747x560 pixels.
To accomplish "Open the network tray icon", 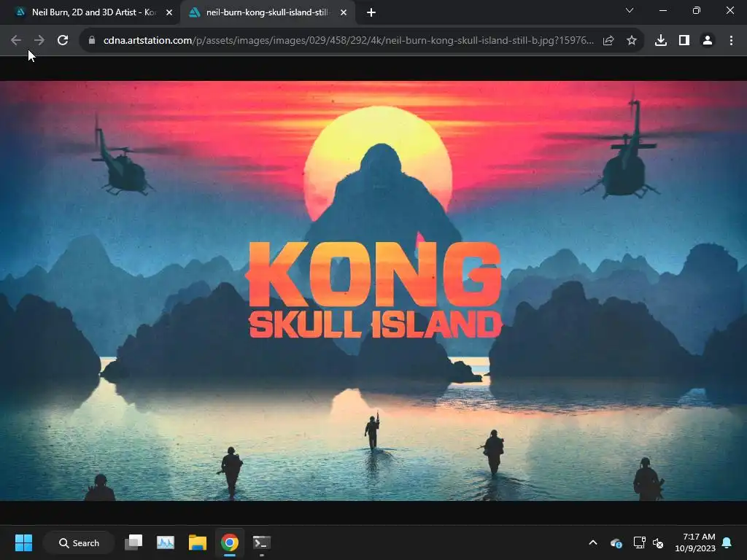I will pos(639,542).
